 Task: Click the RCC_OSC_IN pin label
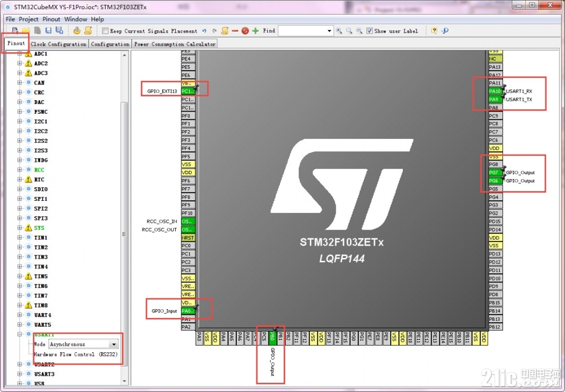(162, 222)
